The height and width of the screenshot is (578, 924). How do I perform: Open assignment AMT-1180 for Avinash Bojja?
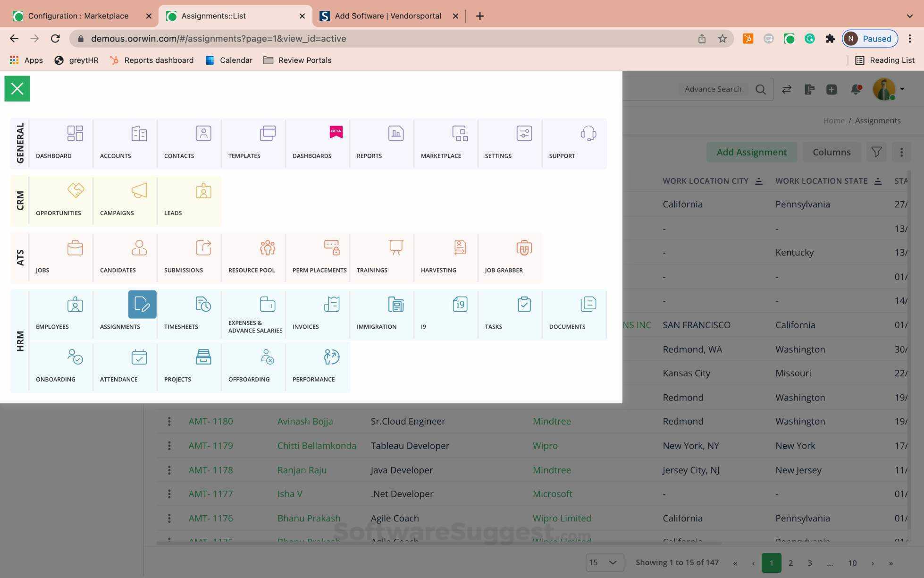click(x=210, y=421)
